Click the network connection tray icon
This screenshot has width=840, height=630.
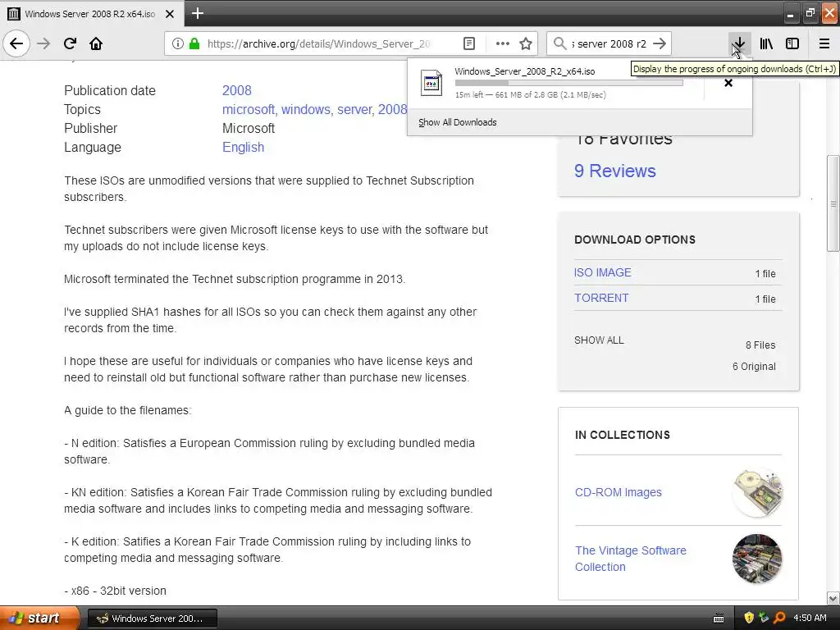[764, 619]
